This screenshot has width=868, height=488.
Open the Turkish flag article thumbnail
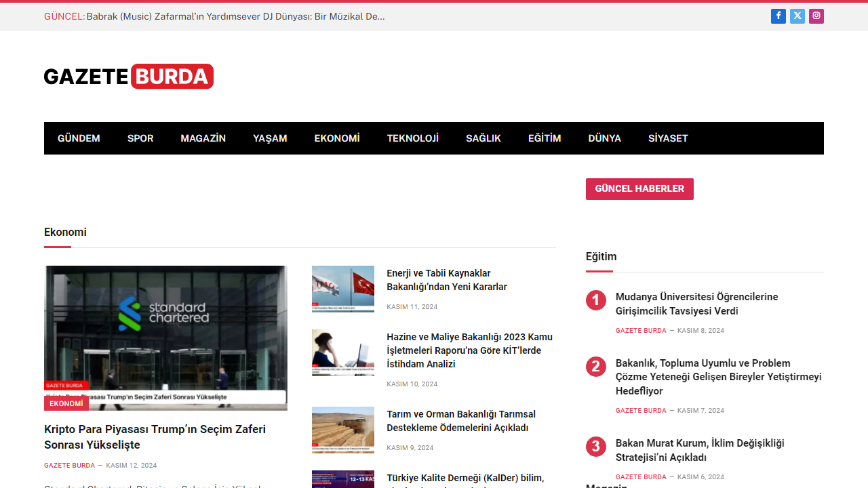[343, 289]
